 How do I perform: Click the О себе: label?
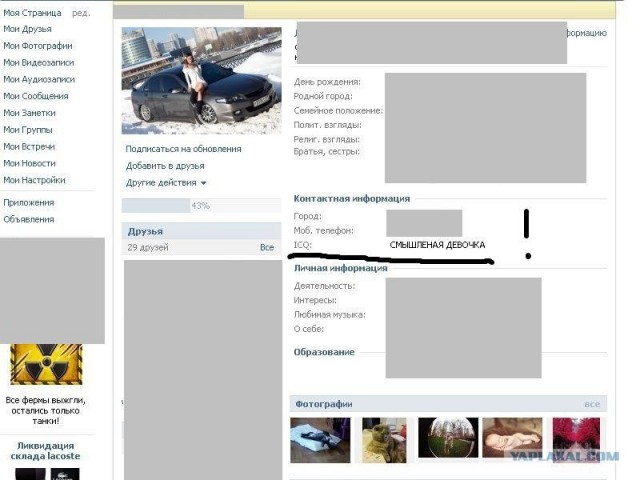click(309, 329)
